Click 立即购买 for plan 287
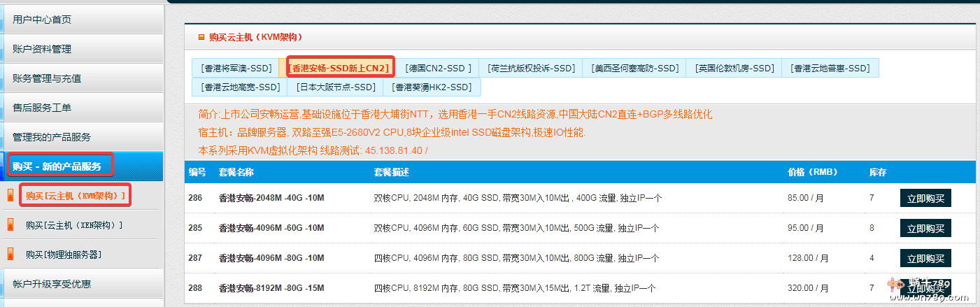 tap(925, 258)
